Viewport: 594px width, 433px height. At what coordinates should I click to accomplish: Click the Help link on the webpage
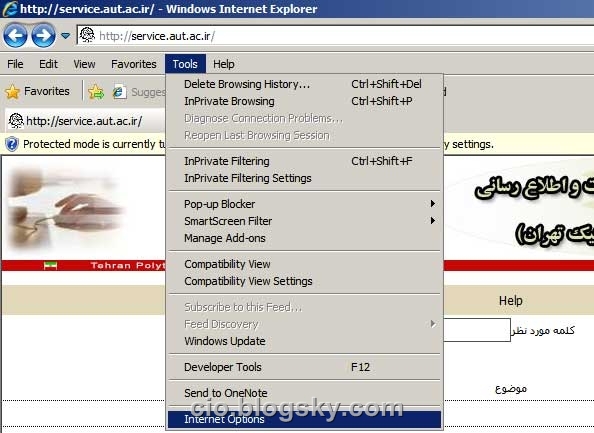[511, 301]
